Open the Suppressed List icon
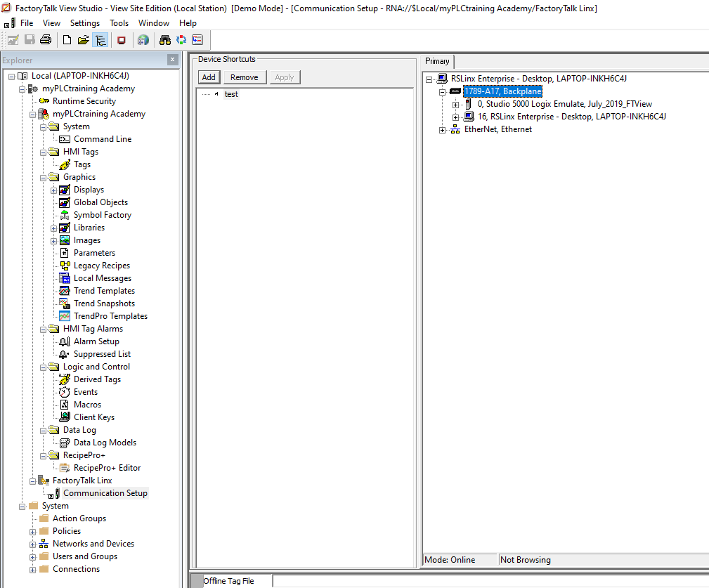Screen dimensions: 709x588 pos(65,354)
